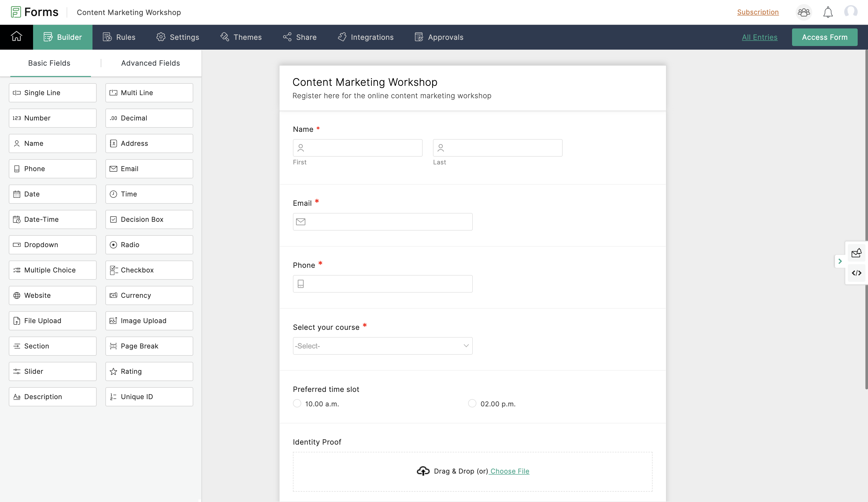Choose the 02.00 p.m. radio button
Screen dimensions: 868x502
(x=472, y=403)
